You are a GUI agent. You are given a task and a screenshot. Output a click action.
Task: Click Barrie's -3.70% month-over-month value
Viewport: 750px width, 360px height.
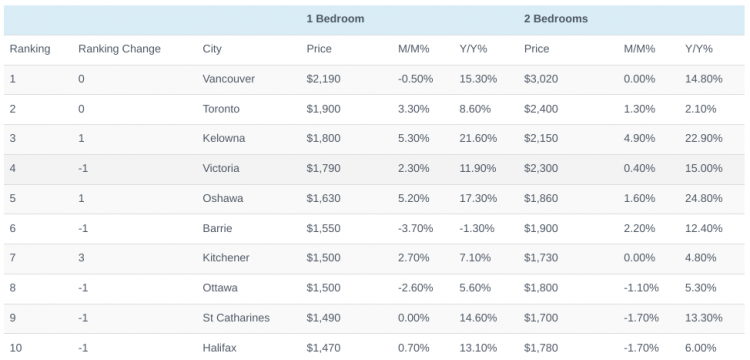coord(415,229)
